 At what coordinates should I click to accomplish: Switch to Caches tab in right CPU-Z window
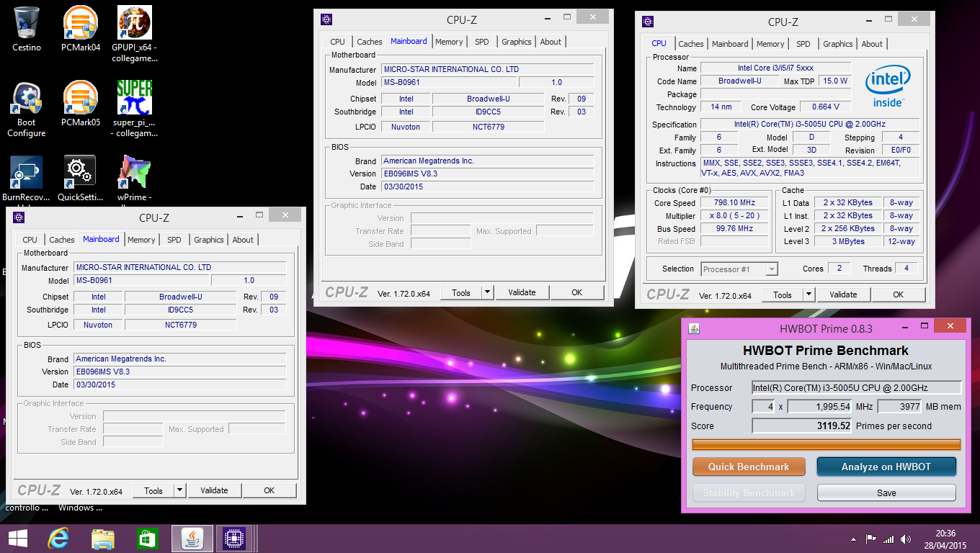pyautogui.click(x=690, y=44)
